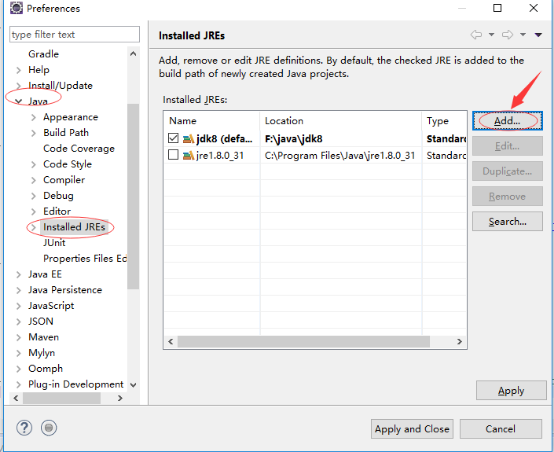Click the back navigation arrow icon

pyautogui.click(x=476, y=35)
